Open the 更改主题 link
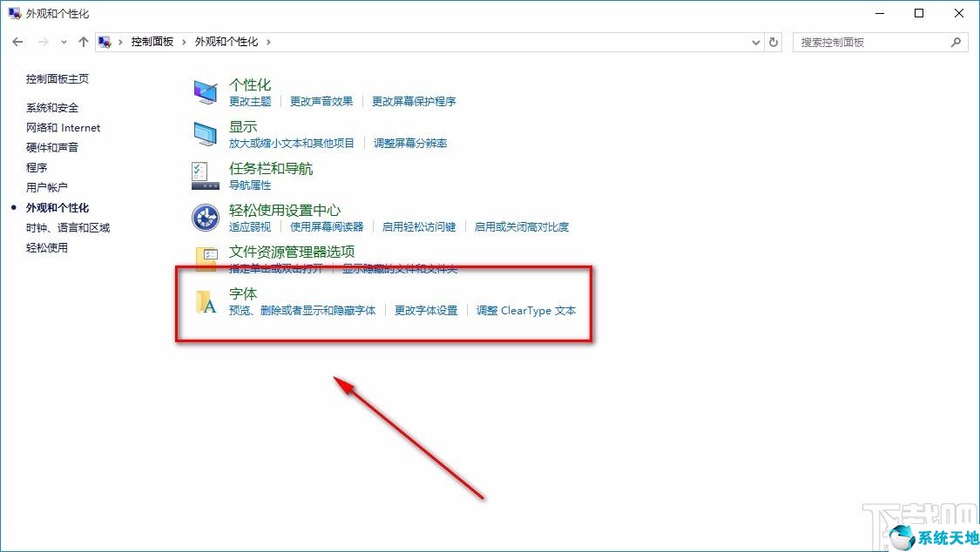 point(250,101)
